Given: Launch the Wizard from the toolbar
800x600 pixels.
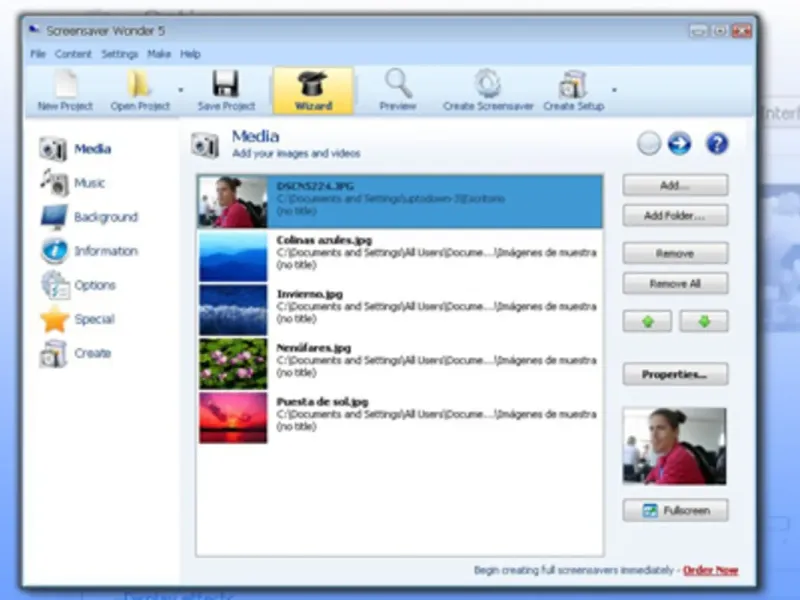Looking at the screenshot, I should pyautogui.click(x=313, y=90).
